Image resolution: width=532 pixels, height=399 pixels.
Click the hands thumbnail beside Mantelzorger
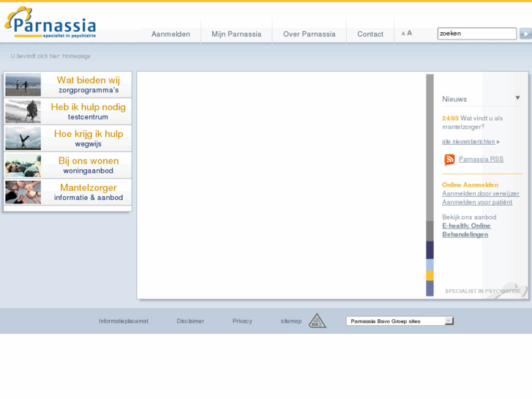pos(23,192)
